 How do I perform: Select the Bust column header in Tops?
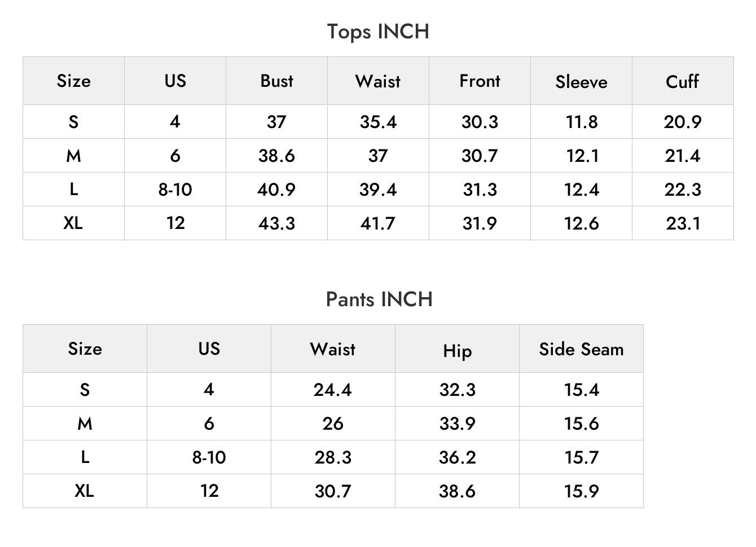pos(276,81)
